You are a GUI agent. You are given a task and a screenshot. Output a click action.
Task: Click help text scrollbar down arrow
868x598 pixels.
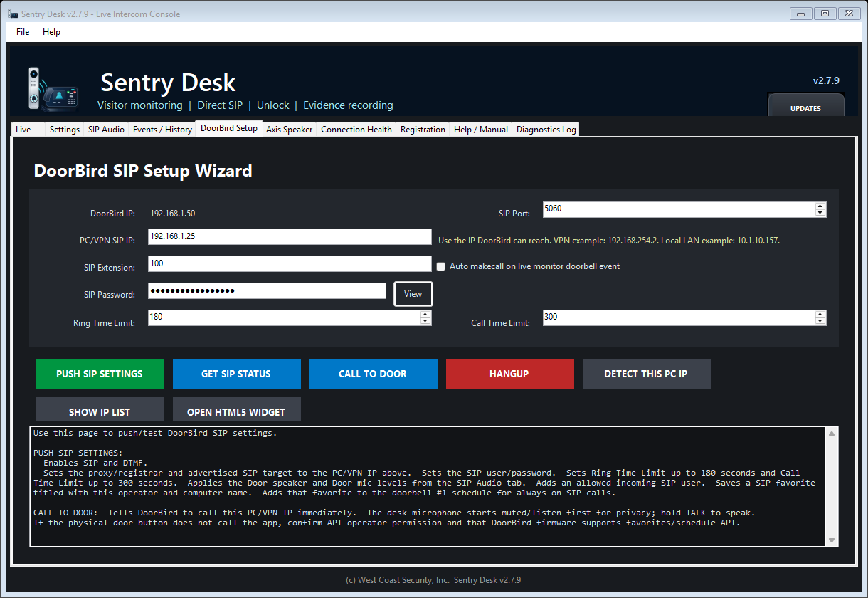click(x=831, y=540)
